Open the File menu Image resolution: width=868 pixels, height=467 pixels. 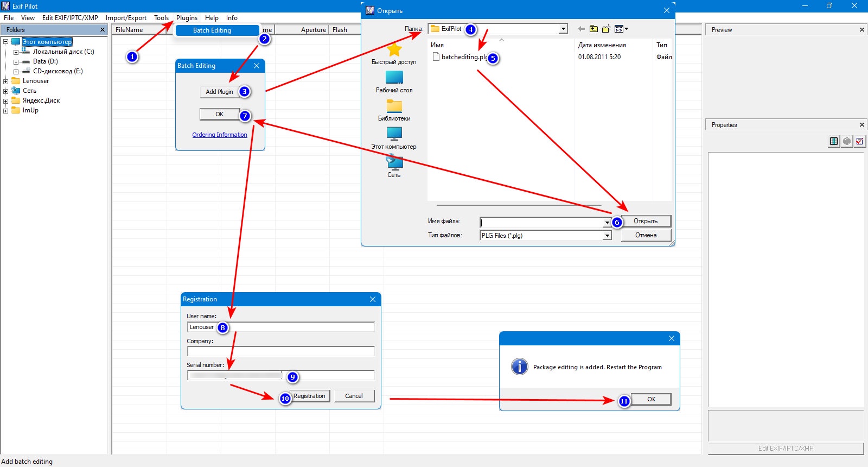[9, 18]
